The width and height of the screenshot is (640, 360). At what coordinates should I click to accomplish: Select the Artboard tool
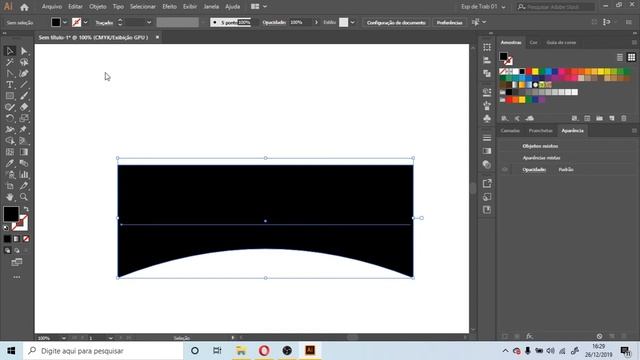click(x=10, y=186)
